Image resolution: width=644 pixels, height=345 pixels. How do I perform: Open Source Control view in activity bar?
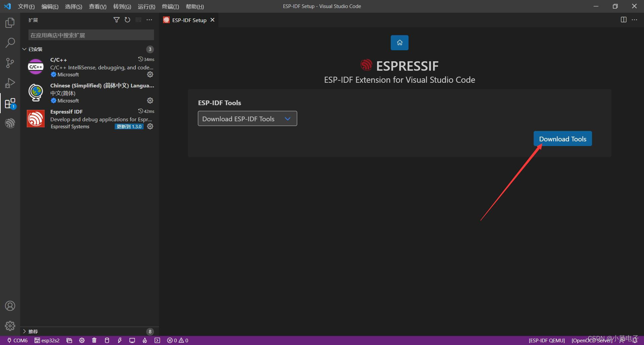[x=10, y=63]
